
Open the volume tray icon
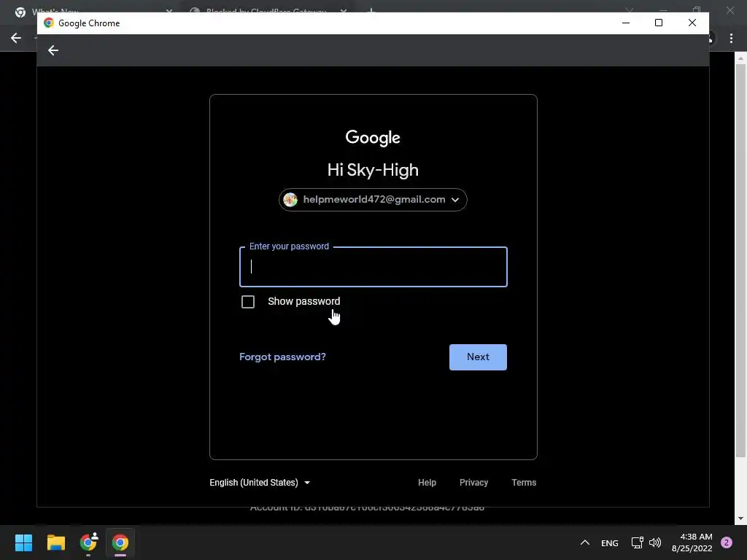tap(655, 542)
